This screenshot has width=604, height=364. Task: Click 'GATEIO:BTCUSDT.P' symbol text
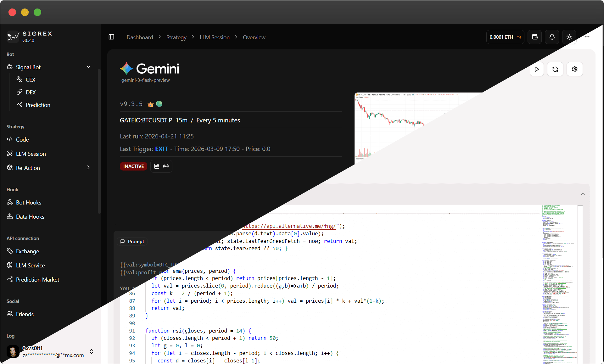pos(146,120)
